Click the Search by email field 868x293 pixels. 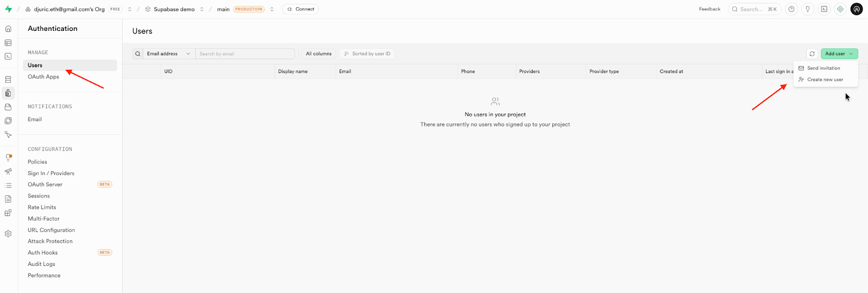click(x=245, y=54)
